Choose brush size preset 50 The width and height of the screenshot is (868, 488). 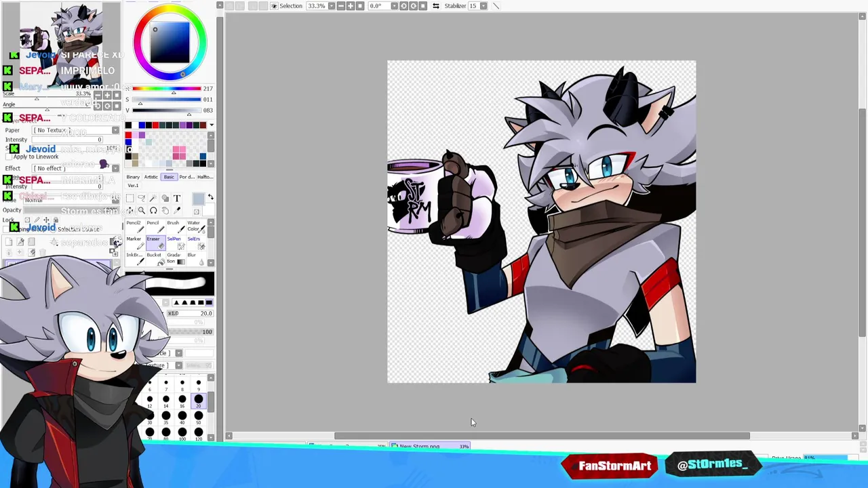[199, 418]
